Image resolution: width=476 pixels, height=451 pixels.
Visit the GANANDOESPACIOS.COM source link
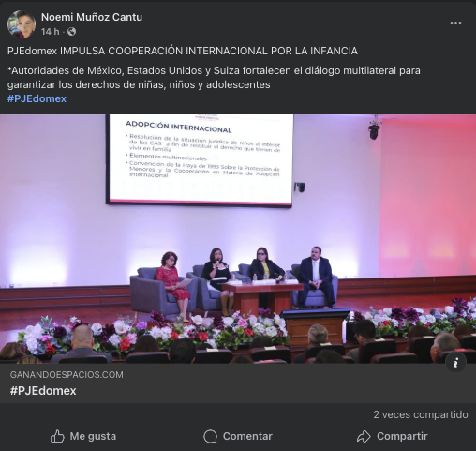[67, 375]
